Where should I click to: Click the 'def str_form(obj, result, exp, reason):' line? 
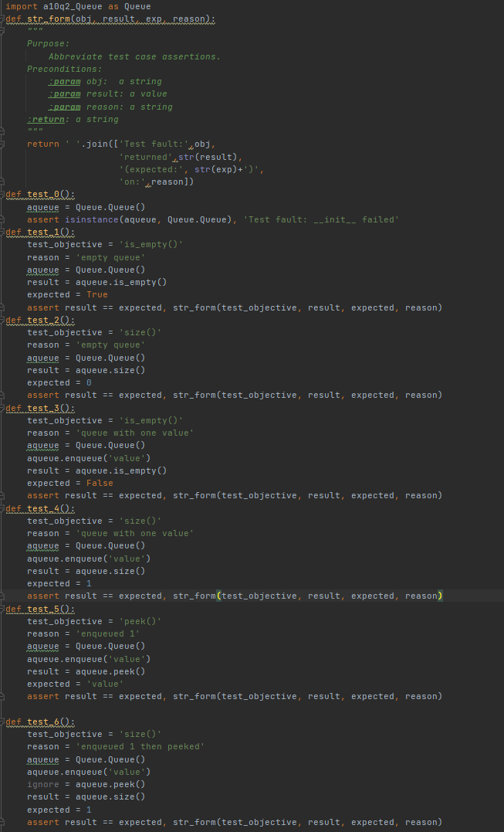click(x=111, y=19)
